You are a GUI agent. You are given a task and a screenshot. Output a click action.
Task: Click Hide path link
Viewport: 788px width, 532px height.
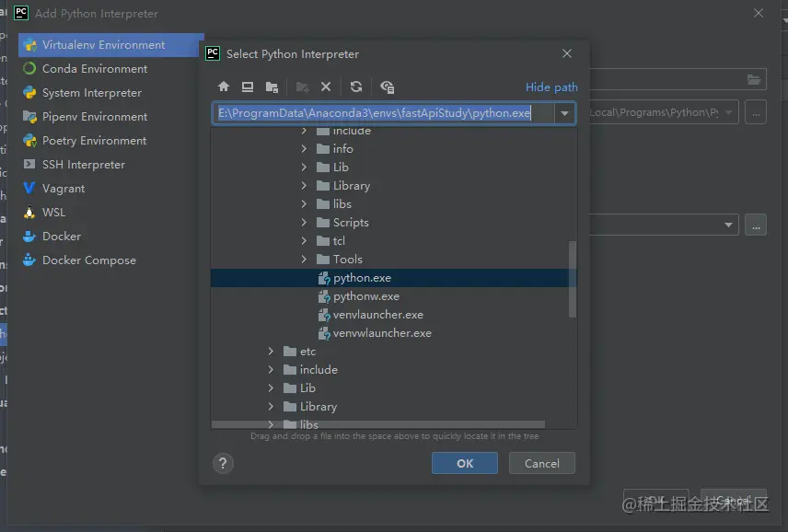[x=551, y=87]
